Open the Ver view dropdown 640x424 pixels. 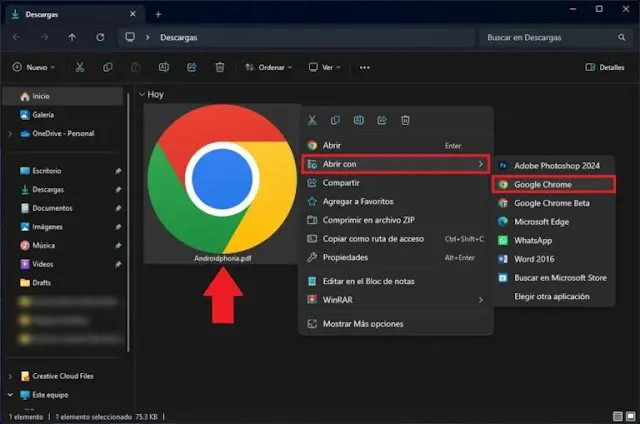(324, 67)
